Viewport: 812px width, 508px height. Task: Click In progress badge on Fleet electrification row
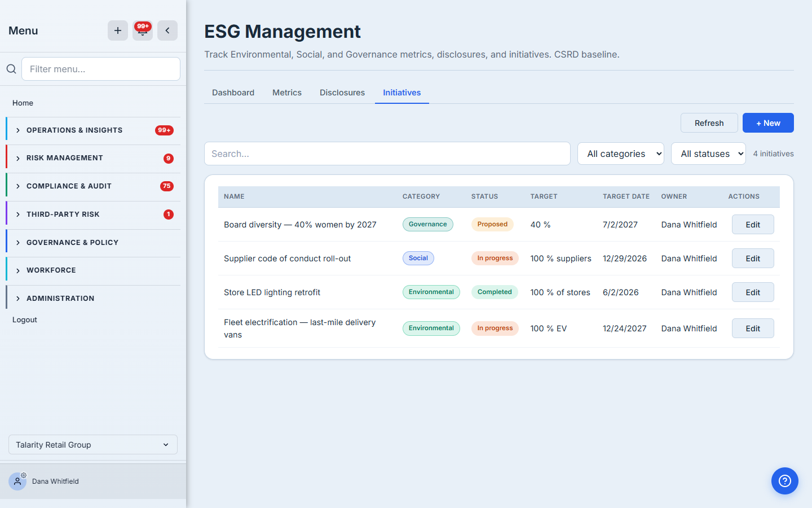pyautogui.click(x=495, y=329)
